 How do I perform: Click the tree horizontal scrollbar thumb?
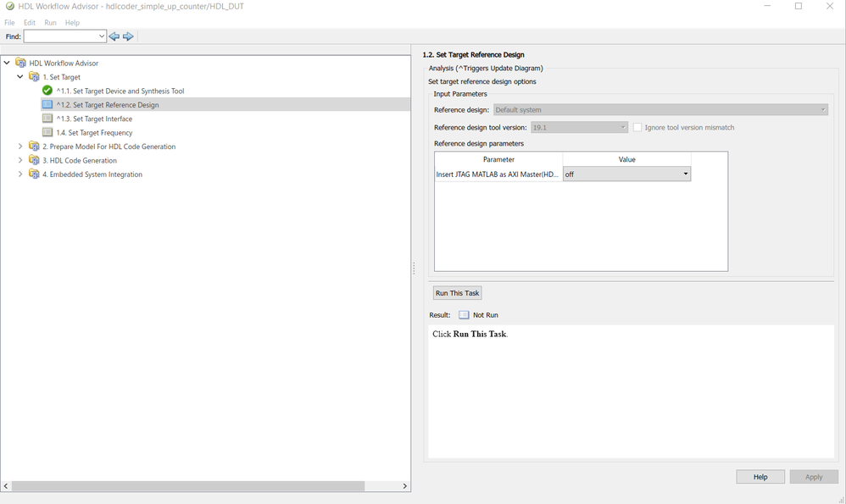click(x=187, y=485)
